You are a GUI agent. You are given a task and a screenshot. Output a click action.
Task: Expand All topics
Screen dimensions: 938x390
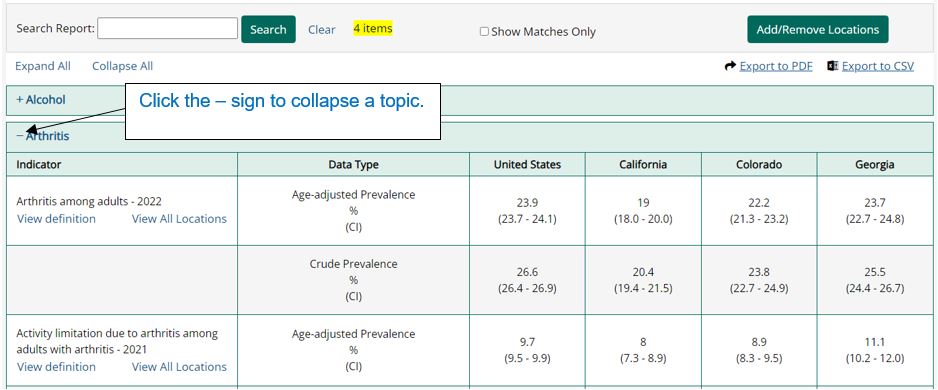[x=42, y=66]
